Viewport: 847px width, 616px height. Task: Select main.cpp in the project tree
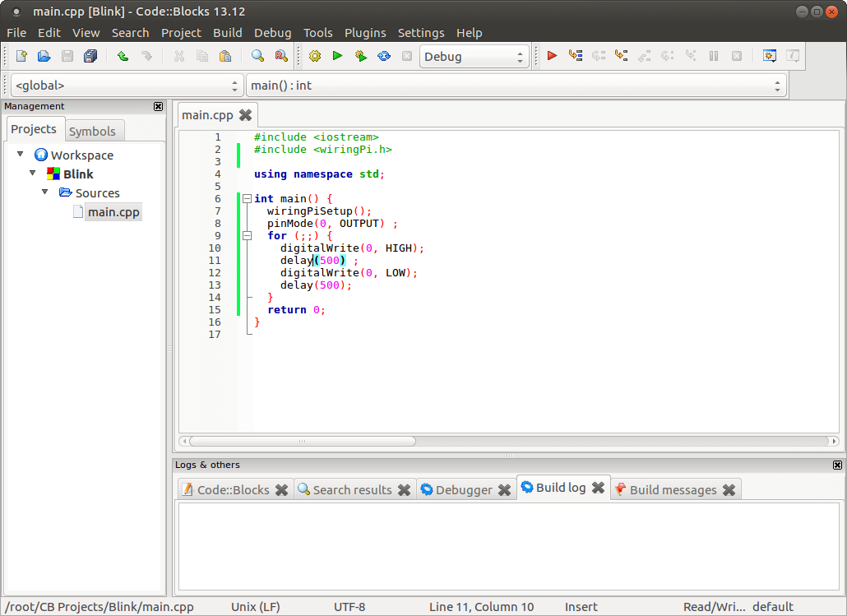[113, 212]
